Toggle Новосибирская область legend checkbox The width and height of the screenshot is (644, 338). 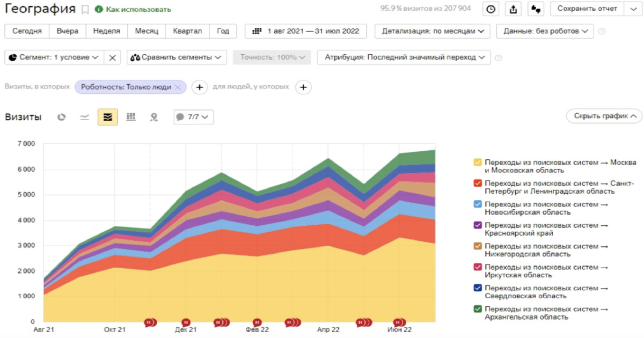tap(477, 204)
